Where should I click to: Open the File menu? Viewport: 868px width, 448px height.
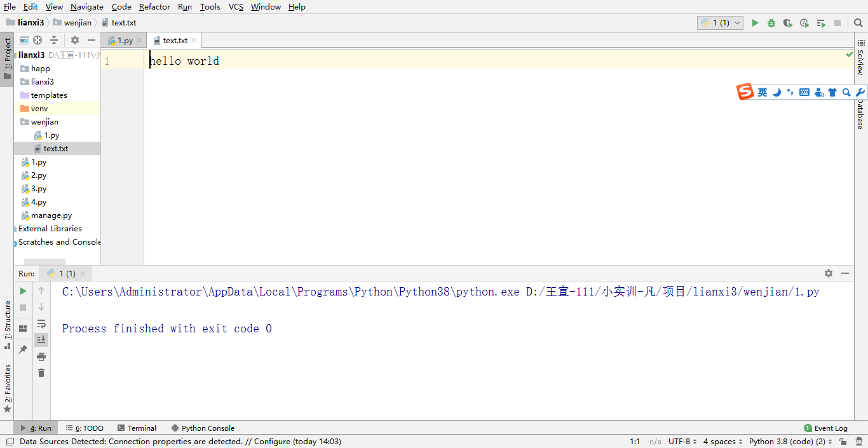tap(10, 6)
